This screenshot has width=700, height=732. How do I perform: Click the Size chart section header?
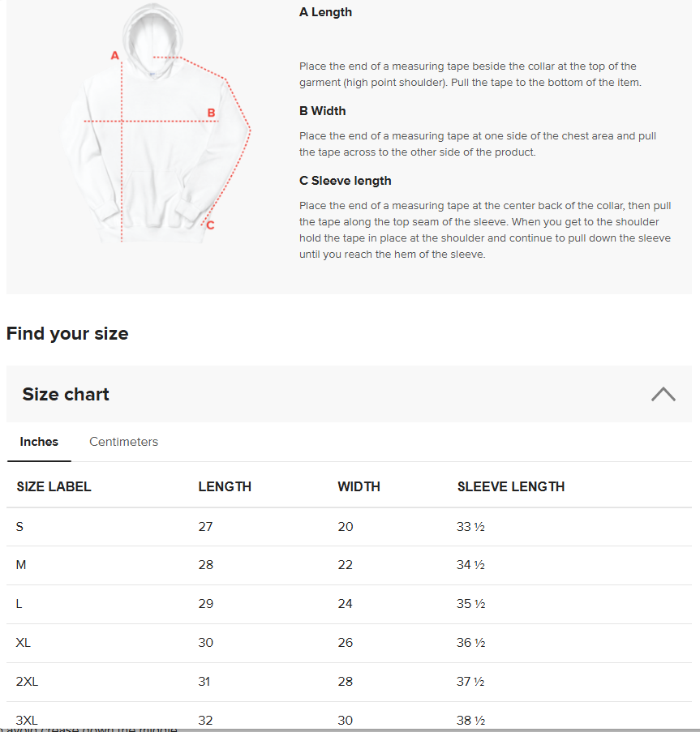(349, 394)
